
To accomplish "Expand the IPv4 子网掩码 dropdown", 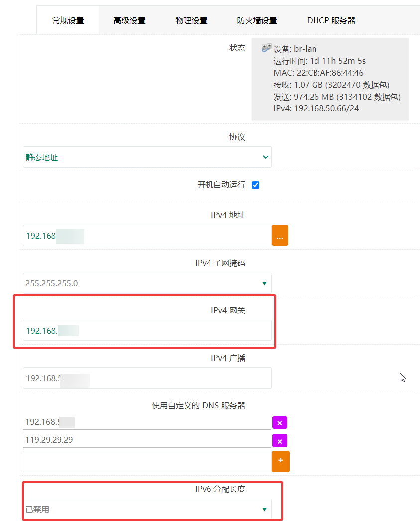I will pos(147,283).
